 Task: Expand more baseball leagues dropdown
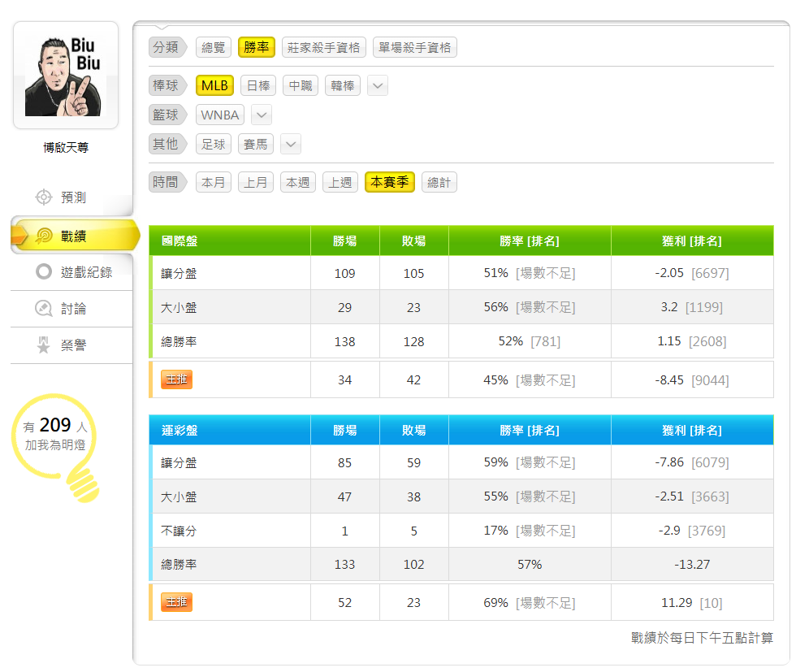pos(378,85)
